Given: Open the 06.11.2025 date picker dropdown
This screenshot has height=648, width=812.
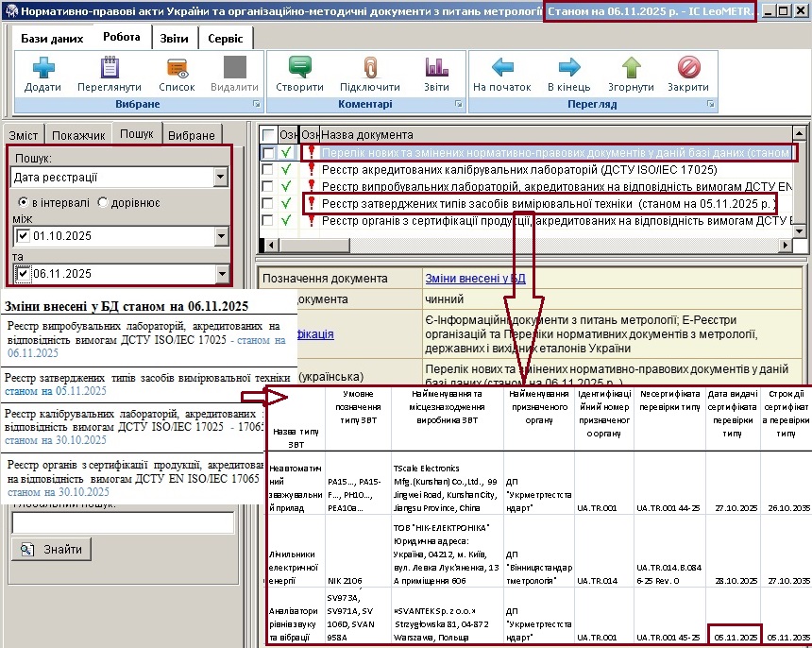Looking at the screenshot, I should click(221, 274).
